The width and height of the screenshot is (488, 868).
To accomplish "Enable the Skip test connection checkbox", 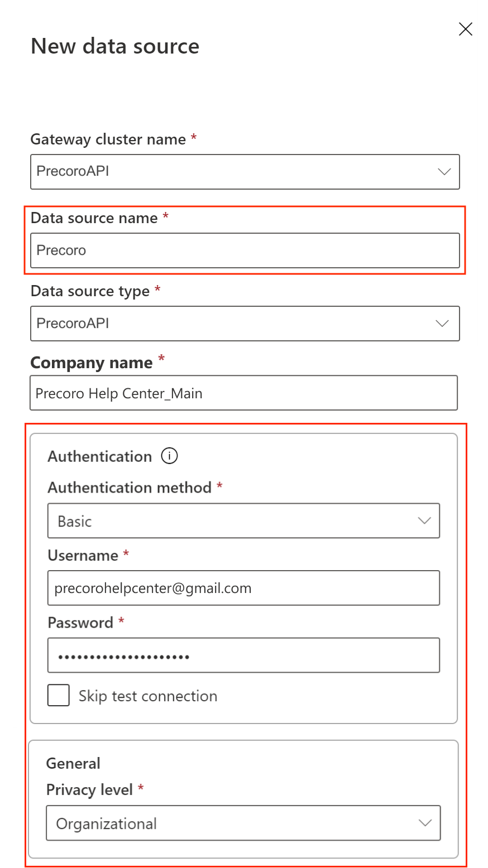I will pyautogui.click(x=59, y=696).
